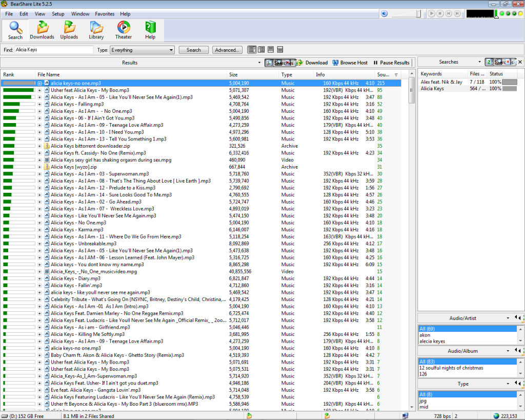Switch to the third results layout view
This screenshot has width=525, height=420.
click(271, 50)
